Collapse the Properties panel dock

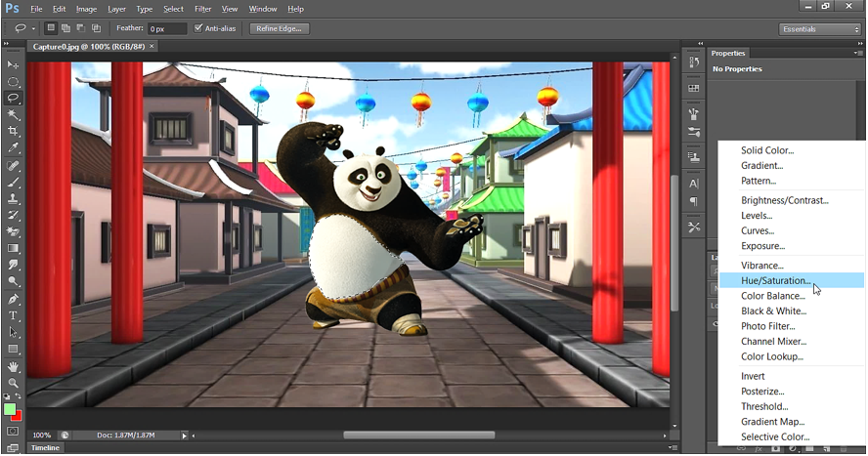860,43
